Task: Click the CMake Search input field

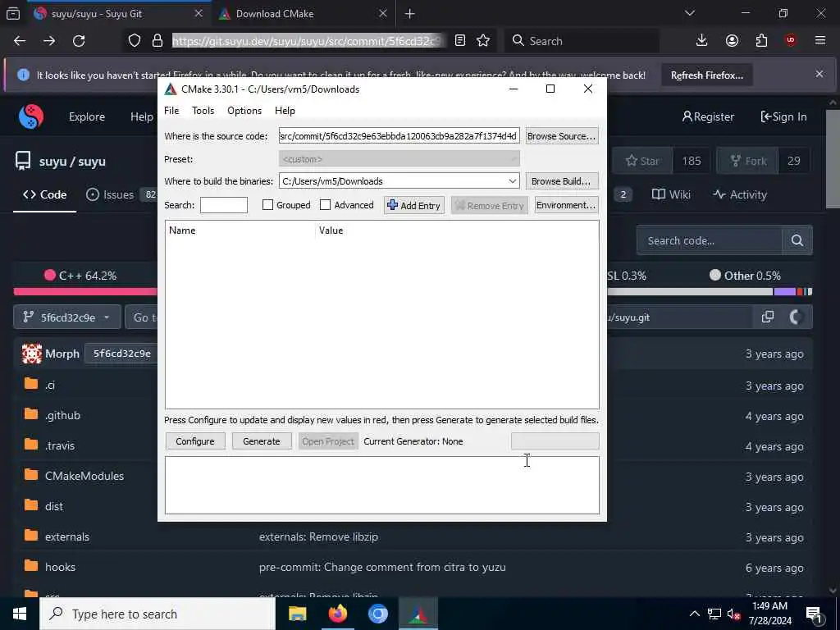Action: coord(223,205)
